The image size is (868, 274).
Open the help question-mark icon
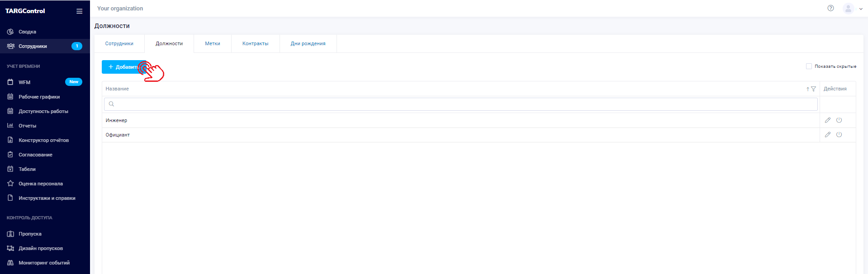[x=830, y=8]
